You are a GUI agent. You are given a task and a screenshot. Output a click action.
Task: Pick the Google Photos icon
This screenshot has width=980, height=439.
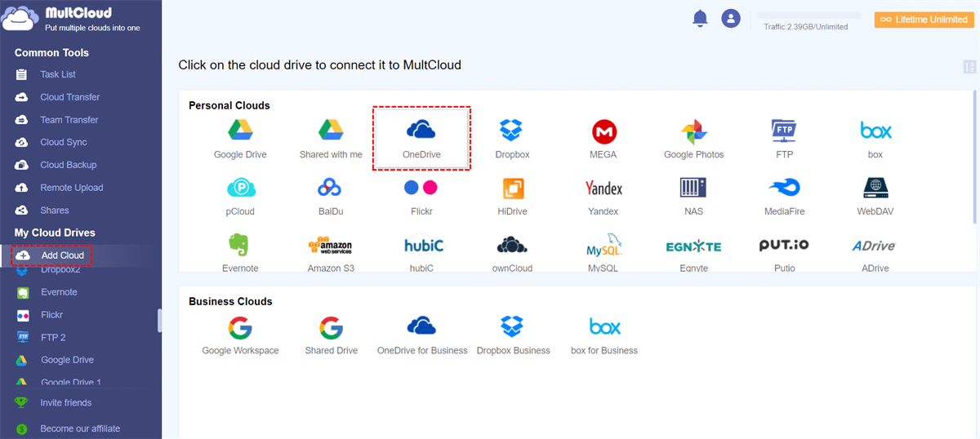(693, 131)
